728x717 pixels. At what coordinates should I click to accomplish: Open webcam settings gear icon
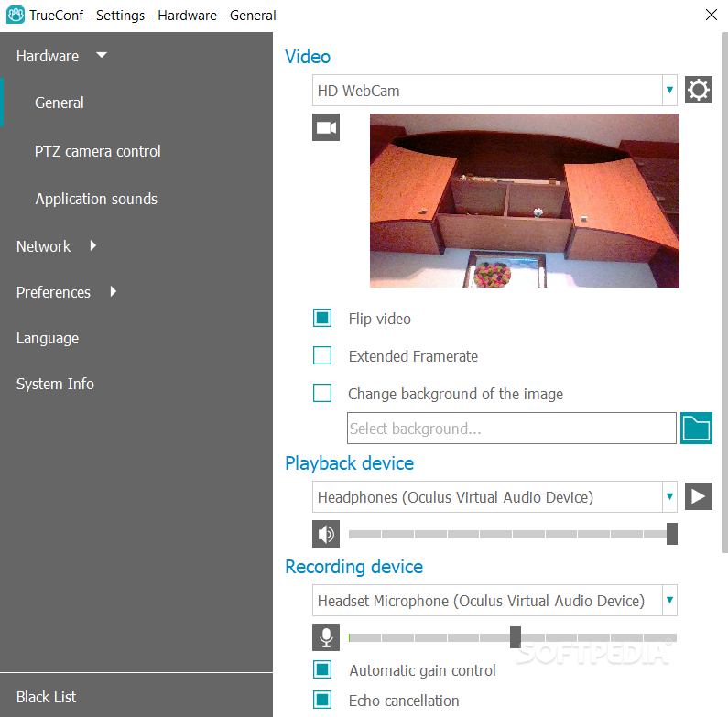[x=699, y=90]
